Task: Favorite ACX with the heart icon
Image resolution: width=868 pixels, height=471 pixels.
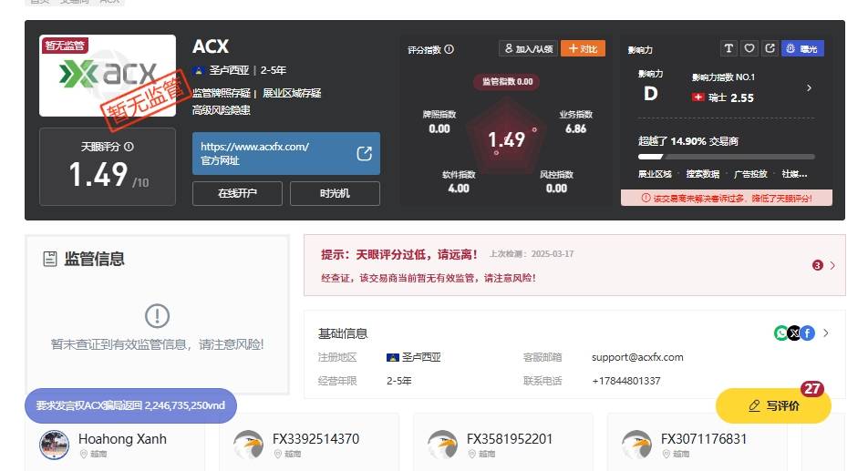Action: pos(749,48)
